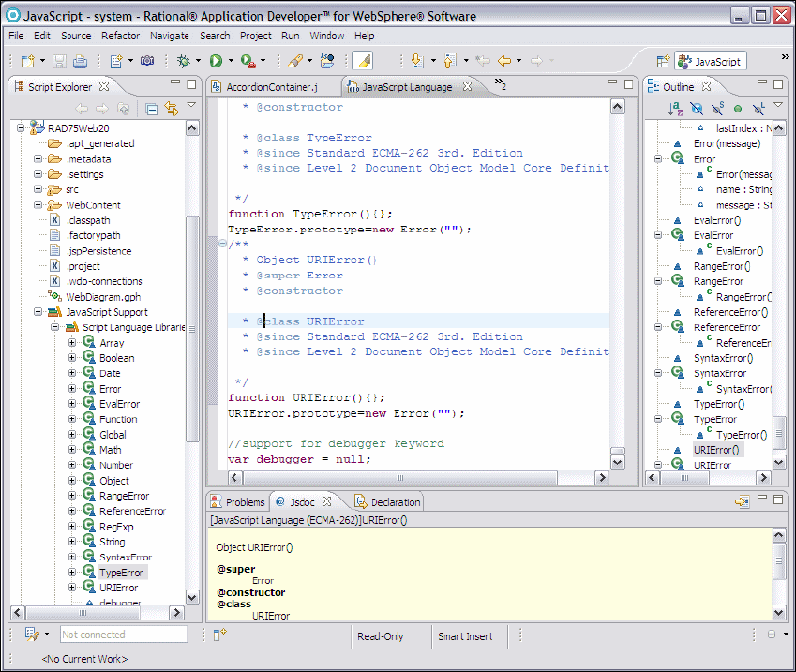The image size is (796, 672).
Task: Click the Print toolbar icon
Action: tap(80, 61)
